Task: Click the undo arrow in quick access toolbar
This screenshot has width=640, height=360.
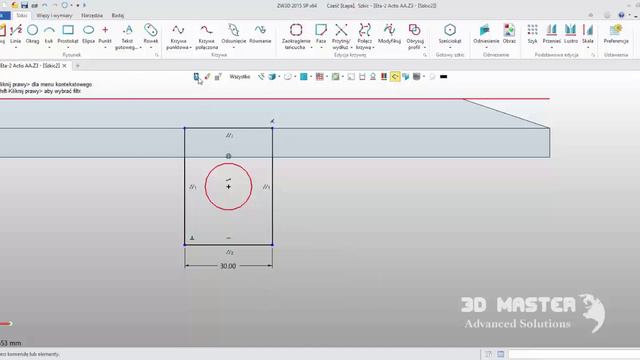Action: (44, 5)
